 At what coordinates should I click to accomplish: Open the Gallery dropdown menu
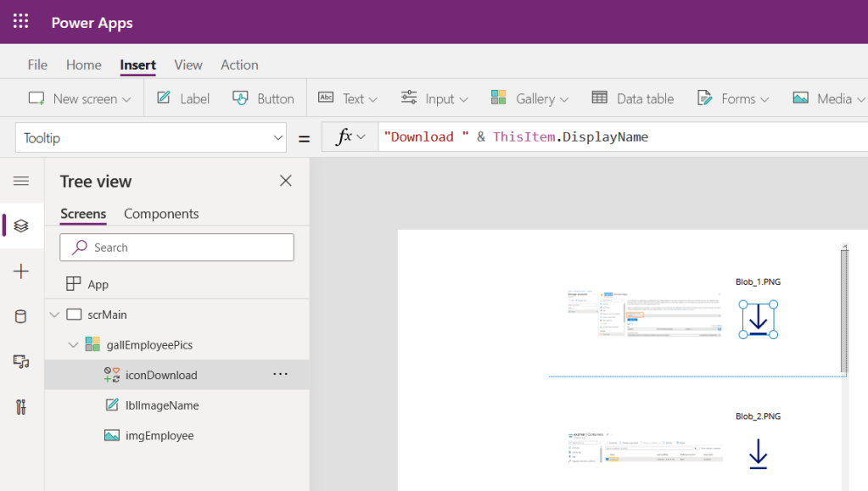(x=529, y=99)
